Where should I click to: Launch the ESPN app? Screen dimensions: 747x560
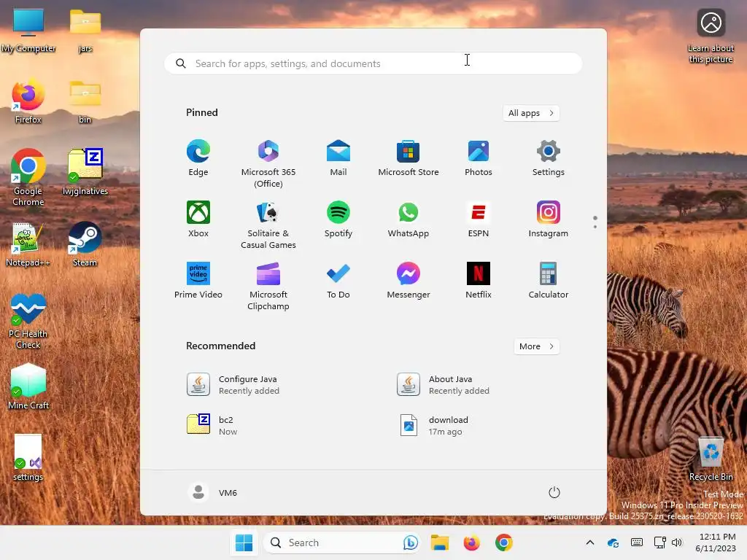tap(479, 219)
